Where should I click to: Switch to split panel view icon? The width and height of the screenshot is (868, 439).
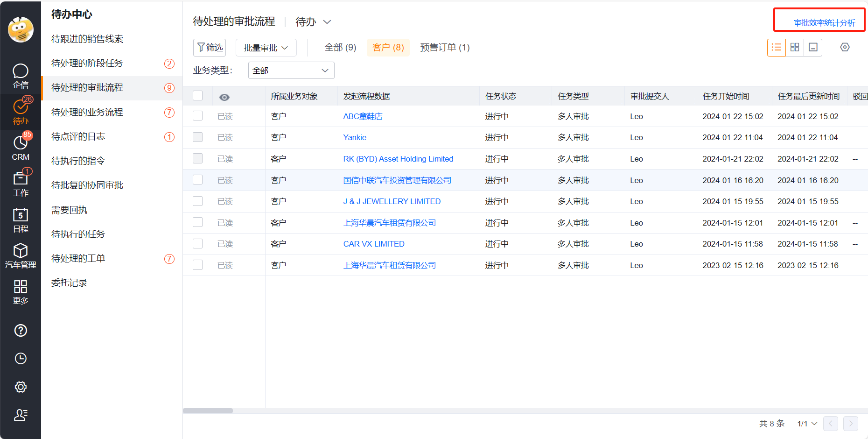click(x=813, y=47)
